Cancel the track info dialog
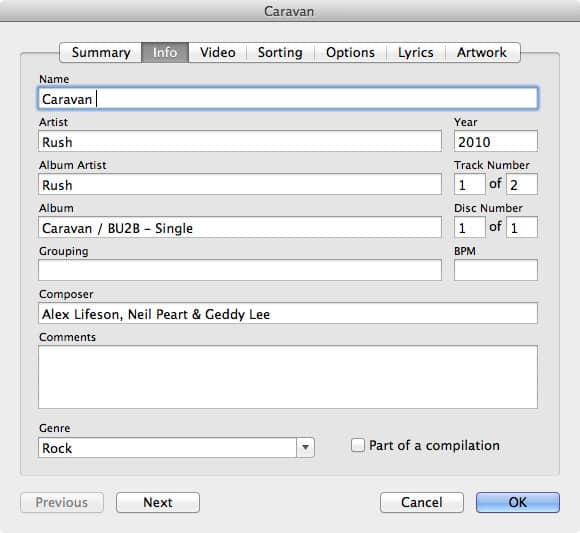 point(422,502)
